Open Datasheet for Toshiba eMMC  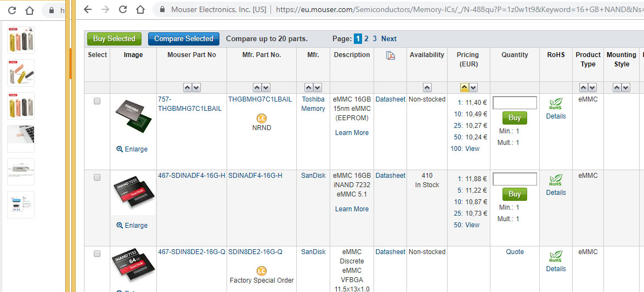[390, 99]
